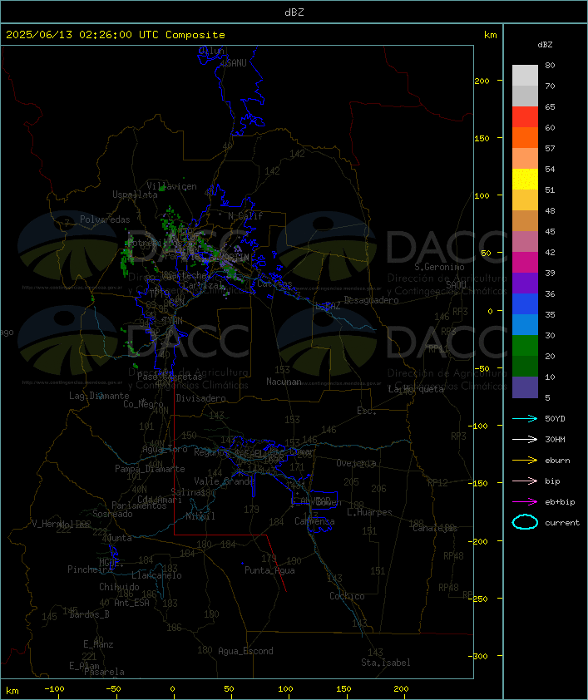Click the Co_Negro map label

[x=143, y=404]
